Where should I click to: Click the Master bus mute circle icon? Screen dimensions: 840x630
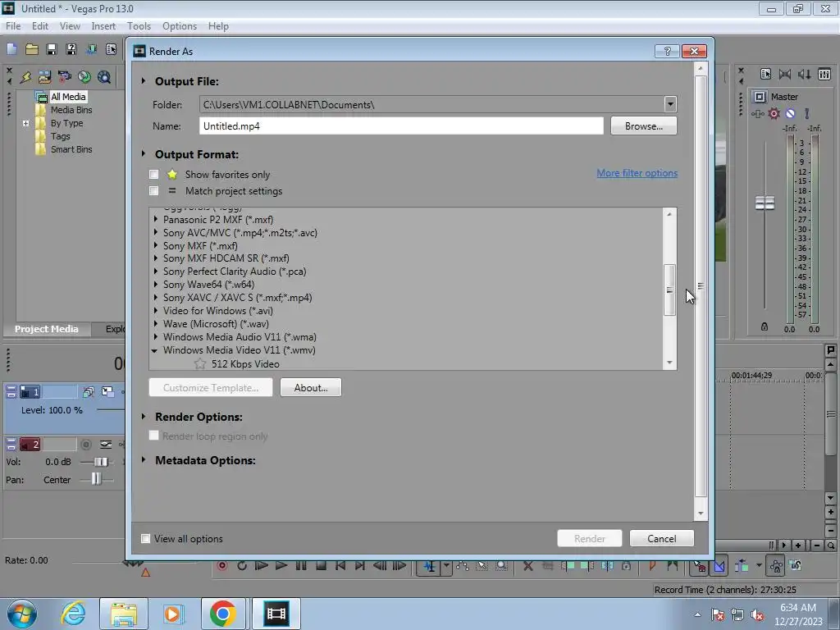(790, 113)
